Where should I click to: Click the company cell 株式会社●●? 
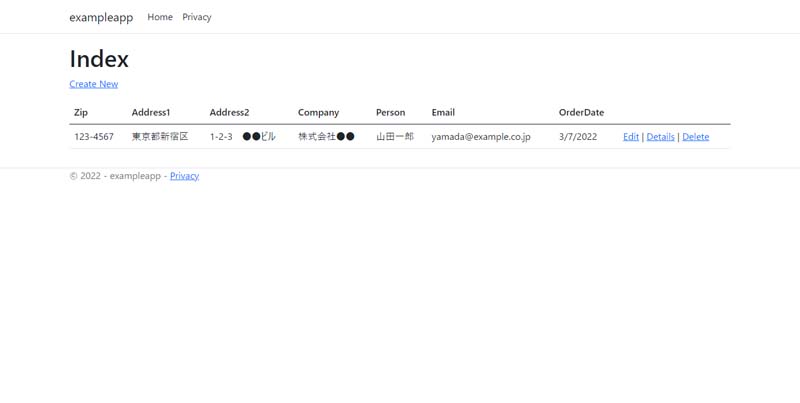coord(326,136)
